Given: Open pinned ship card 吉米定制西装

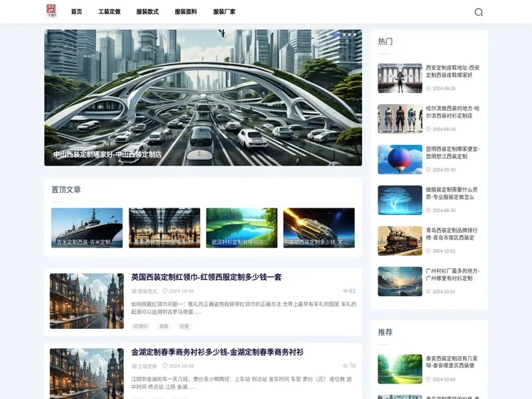Looking at the screenshot, I should click(87, 228).
